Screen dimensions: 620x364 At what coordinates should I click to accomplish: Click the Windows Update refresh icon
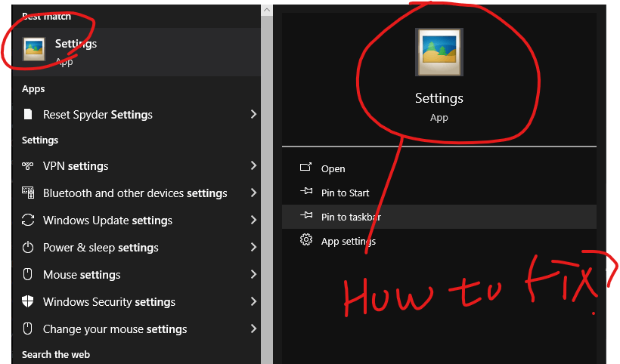[28, 220]
